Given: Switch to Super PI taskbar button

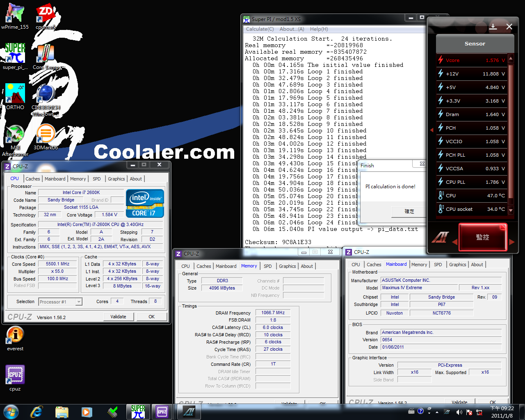Looking at the screenshot, I should [138, 411].
